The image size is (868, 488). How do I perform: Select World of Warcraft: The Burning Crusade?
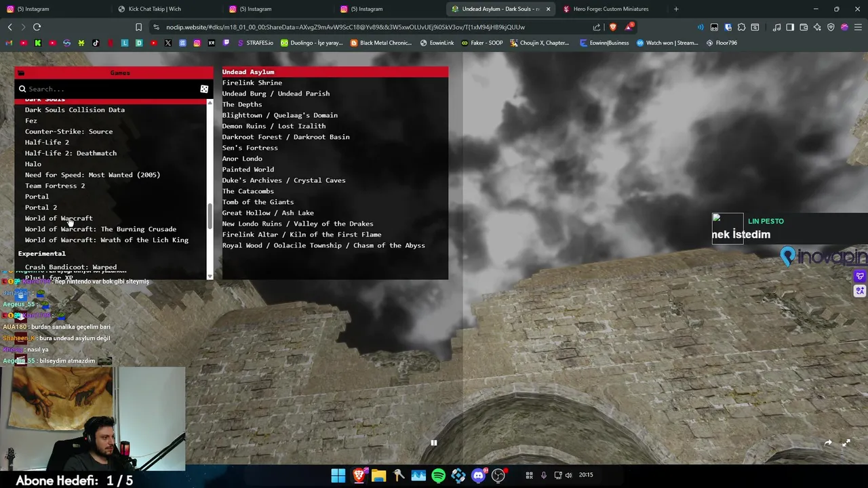tap(100, 229)
